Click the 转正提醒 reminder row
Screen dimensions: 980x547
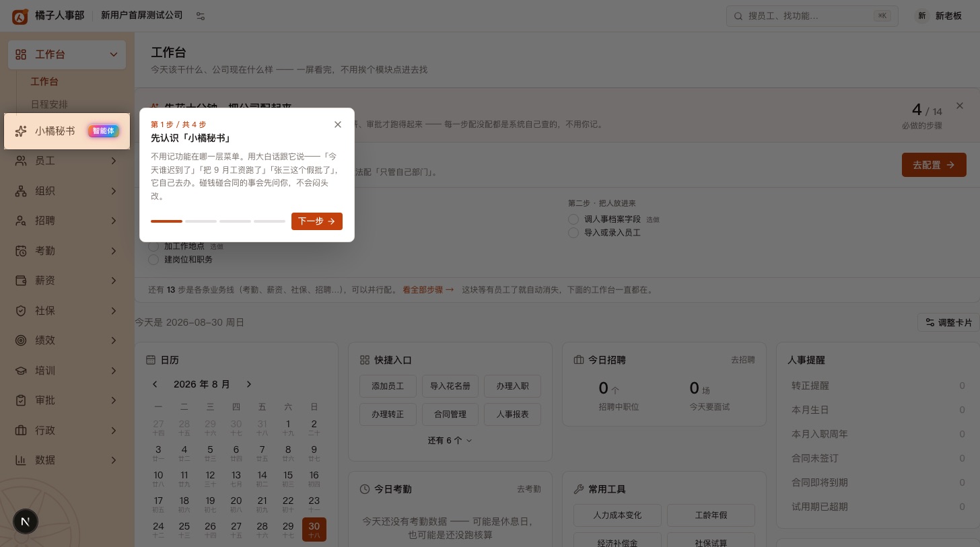[x=878, y=386]
